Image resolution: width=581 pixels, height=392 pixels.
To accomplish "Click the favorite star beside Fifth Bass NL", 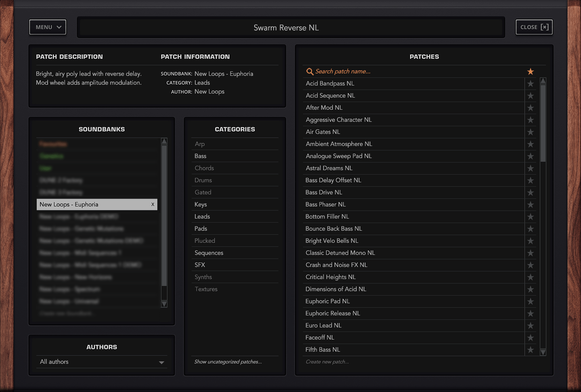I will click(x=530, y=350).
